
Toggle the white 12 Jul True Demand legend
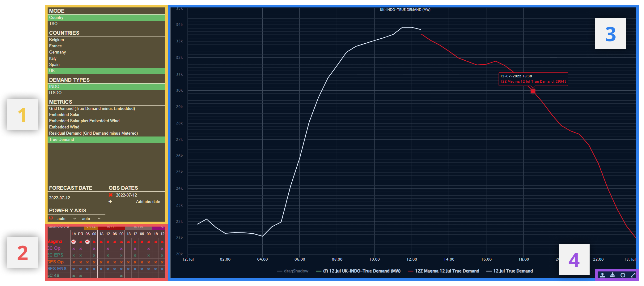[x=510, y=271]
